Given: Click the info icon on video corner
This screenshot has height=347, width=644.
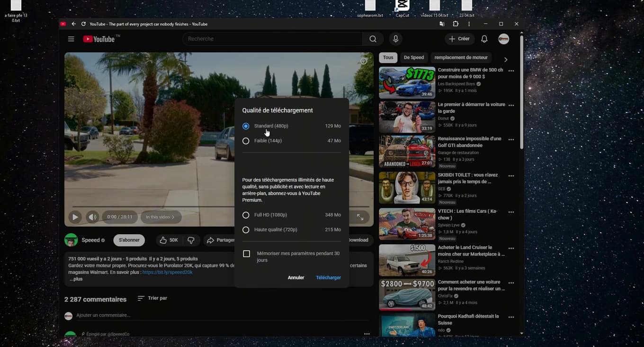Looking at the screenshot, I should tap(363, 61).
